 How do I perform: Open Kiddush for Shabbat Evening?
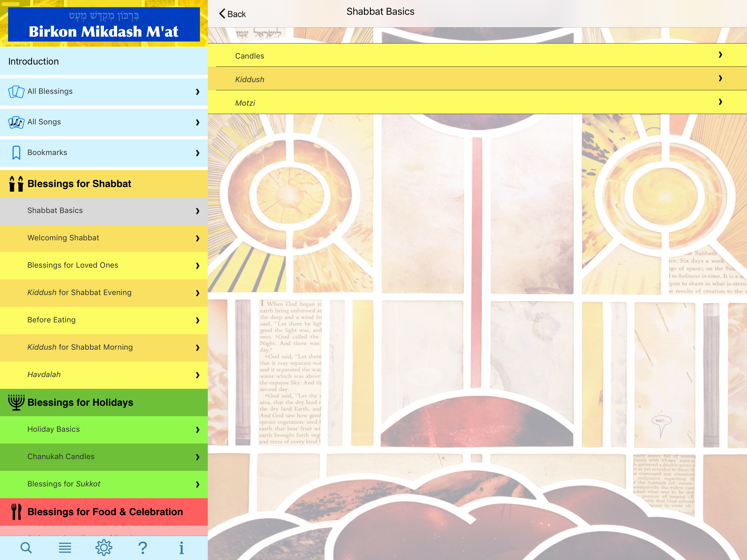104,293
